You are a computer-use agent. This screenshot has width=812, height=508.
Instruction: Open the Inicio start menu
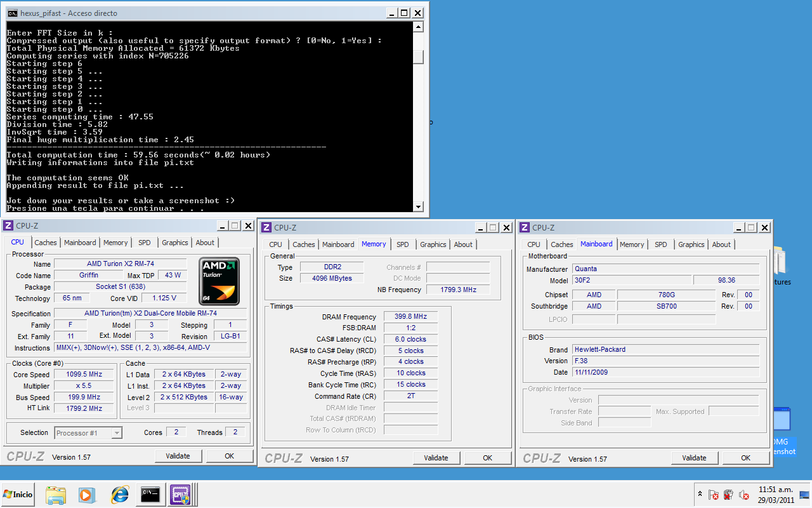point(18,494)
